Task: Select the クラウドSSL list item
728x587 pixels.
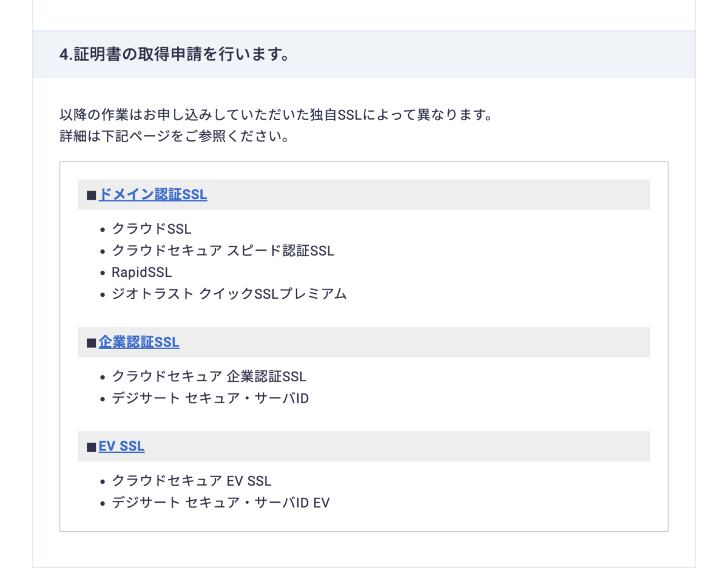Action: coord(152,229)
